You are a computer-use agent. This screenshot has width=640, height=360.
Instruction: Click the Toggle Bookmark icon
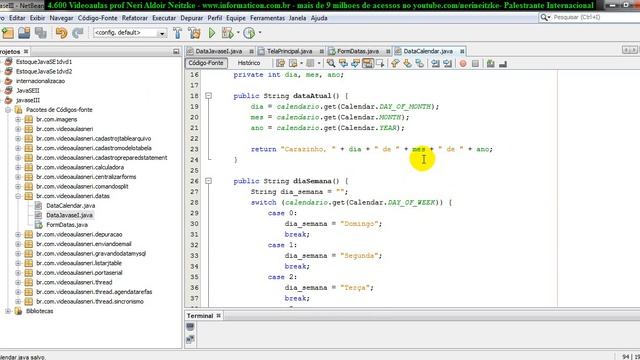coord(420,63)
